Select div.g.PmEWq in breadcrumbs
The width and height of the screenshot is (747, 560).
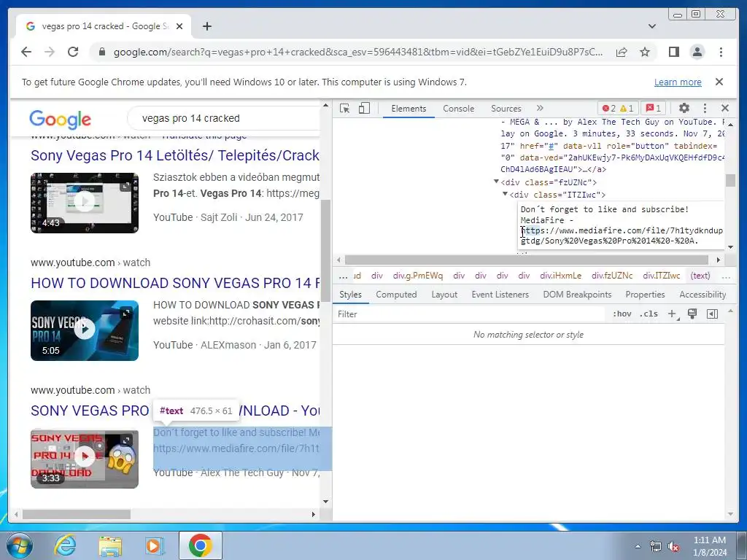coord(418,276)
